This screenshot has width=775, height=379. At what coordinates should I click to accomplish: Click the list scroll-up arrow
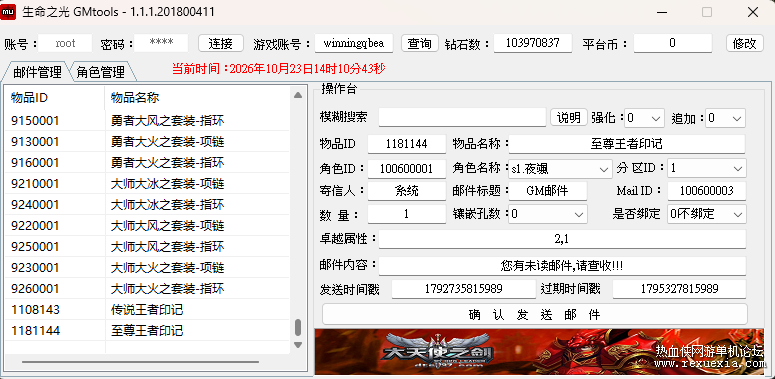coord(298,95)
